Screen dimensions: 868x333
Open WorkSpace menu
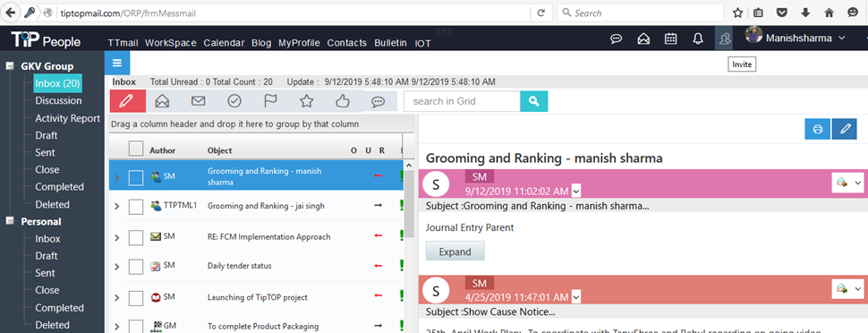pyautogui.click(x=171, y=43)
